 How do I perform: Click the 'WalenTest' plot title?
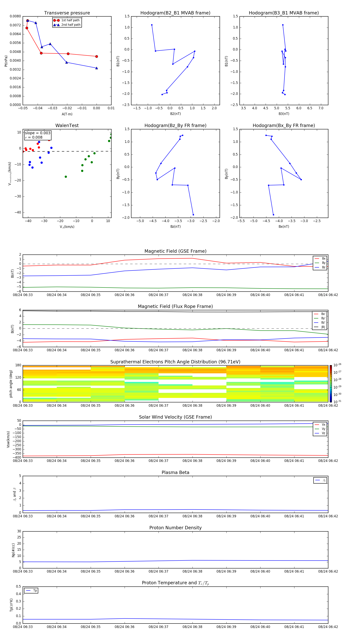[67, 125]
